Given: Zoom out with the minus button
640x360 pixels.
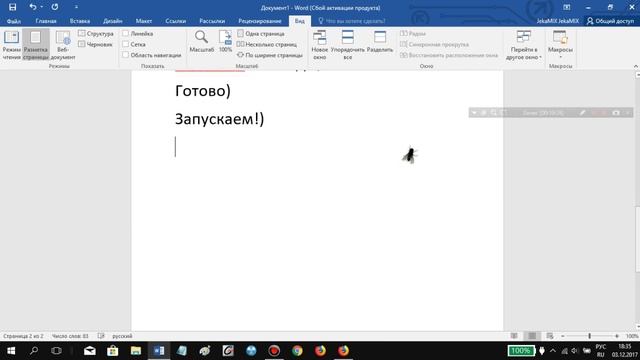Looking at the screenshot, I should point(563,336).
